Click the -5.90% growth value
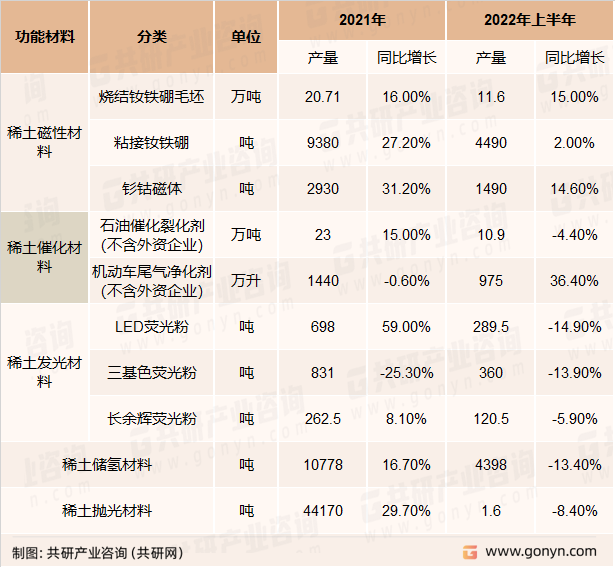Viewport: 615px width, 567px height. click(x=575, y=419)
